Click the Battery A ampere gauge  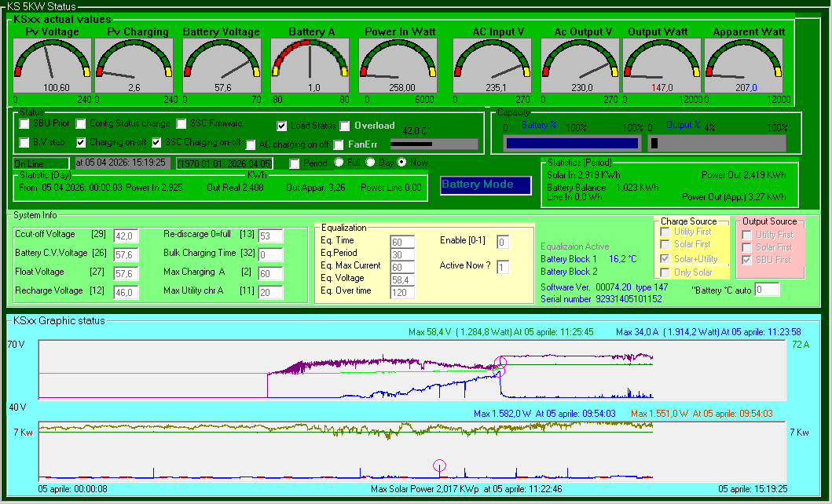coord(310,67)
